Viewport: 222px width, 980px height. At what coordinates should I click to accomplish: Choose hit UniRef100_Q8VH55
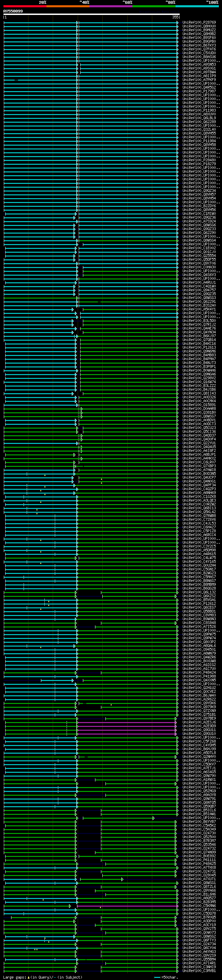click(199, 133)
